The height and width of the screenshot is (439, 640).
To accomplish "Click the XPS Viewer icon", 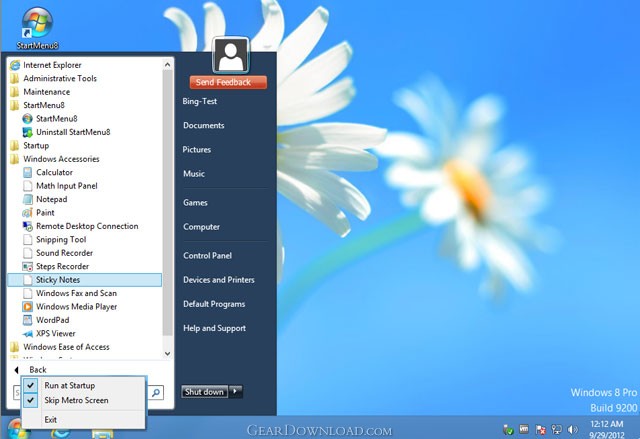I will (x=28, y=334).
